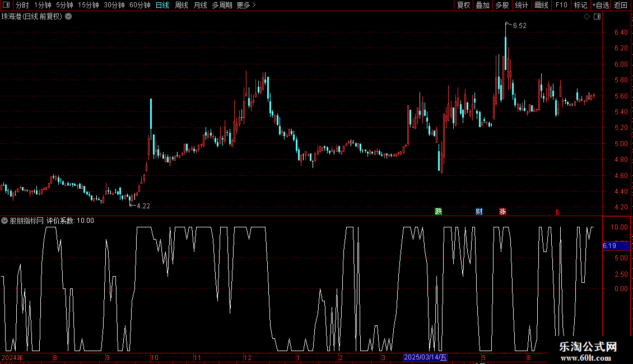Toggle the left sidebar panel icon
633x364 pixels.
pyautogui.click(x=7, y=5)
